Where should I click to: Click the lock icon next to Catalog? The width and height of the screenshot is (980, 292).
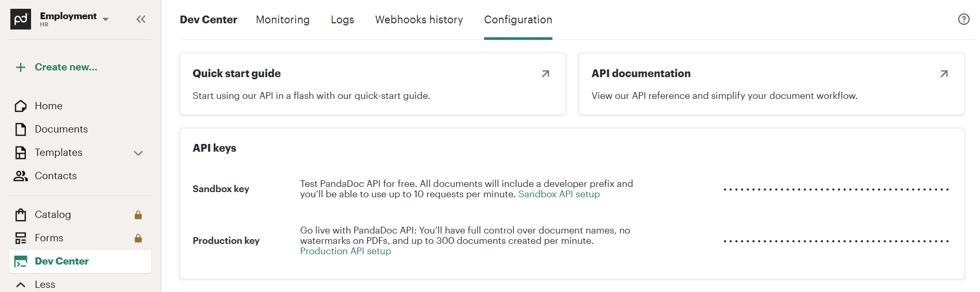coord(138,215)
